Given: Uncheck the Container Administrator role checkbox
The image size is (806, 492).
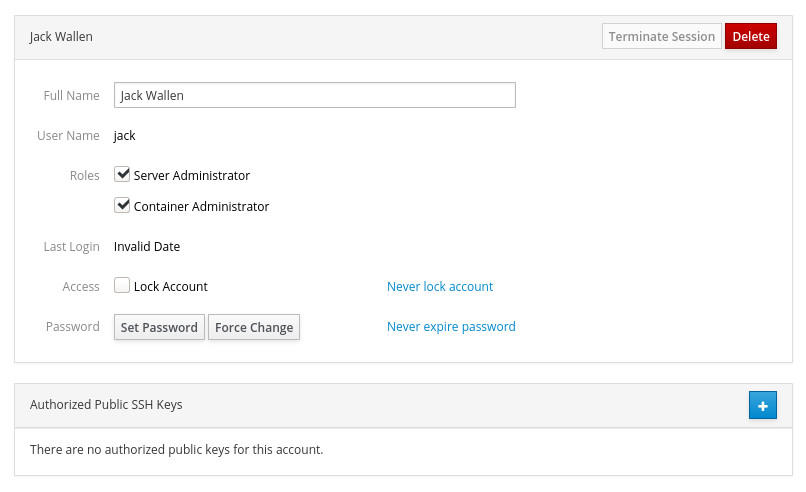Looking at the screenshot, I should 122,205.
